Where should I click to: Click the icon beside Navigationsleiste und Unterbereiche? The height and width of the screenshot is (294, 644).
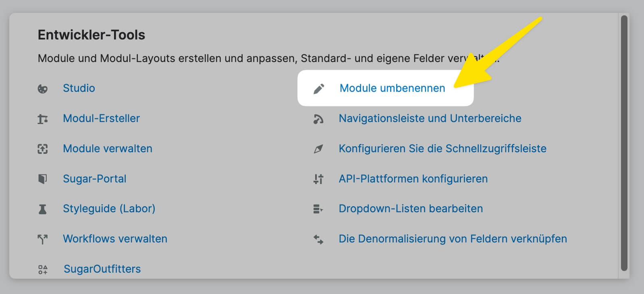point(318,119)
